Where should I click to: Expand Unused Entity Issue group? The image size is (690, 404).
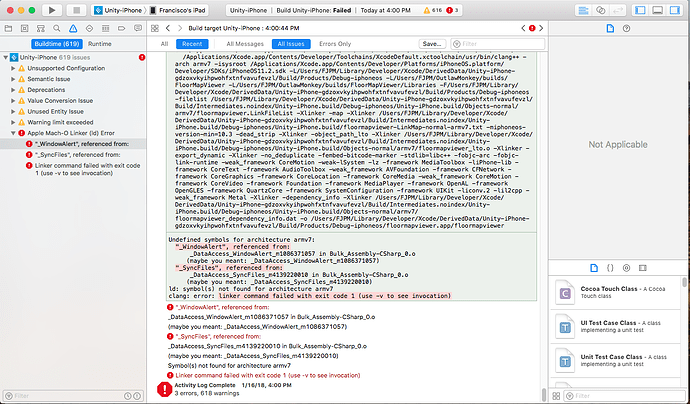pos(13,112)
